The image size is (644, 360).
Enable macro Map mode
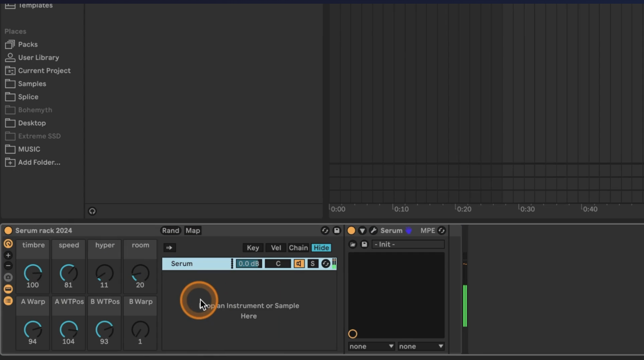192,230
